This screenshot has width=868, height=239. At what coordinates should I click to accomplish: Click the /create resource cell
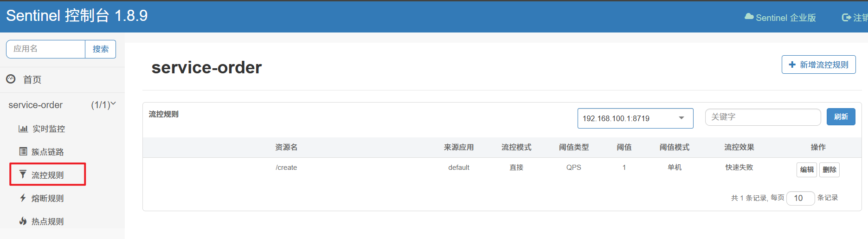(x=286, y=168)
